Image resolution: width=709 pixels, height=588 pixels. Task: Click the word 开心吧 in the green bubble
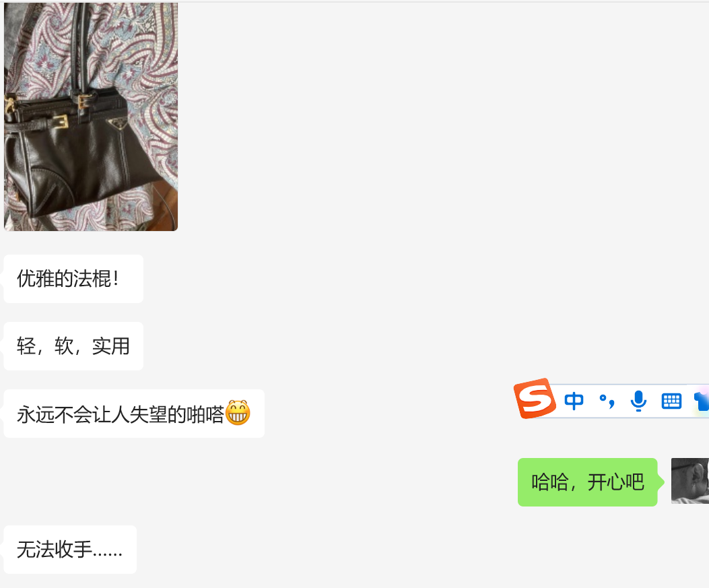click(615, 482)
